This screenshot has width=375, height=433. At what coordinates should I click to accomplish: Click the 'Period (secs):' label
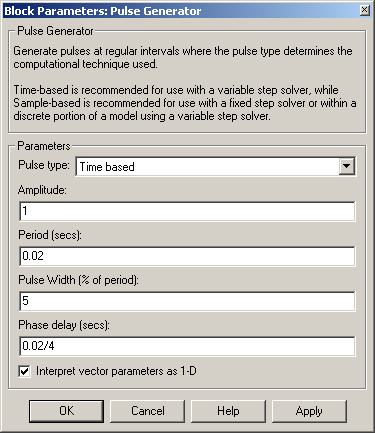pos(50,235)
